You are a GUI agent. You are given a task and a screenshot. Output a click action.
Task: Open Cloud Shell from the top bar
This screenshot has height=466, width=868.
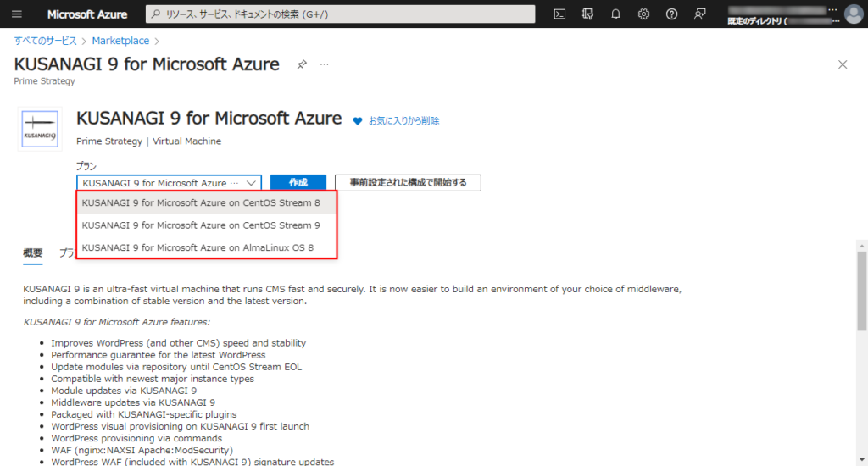[559, 14]
